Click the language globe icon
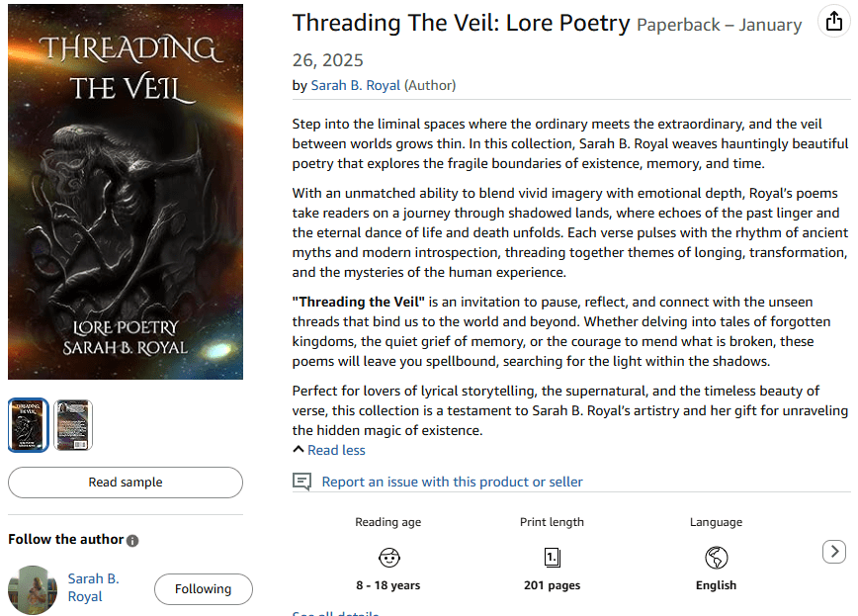This screenshot has width=858, height=616. pyautogui.click(x=716, y=557)
